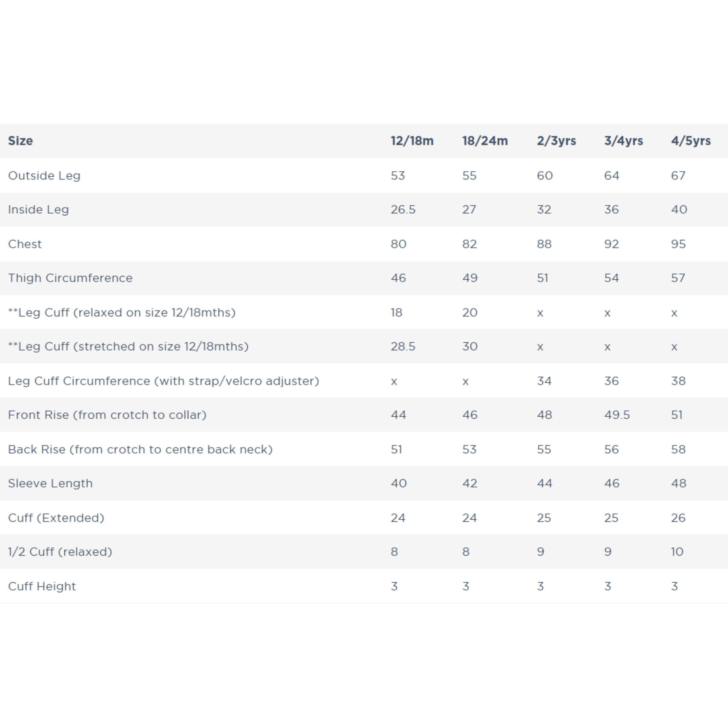
Task: Click the "Outside Leg" row label
Action: pyautogui.click(x=44, y=175)
